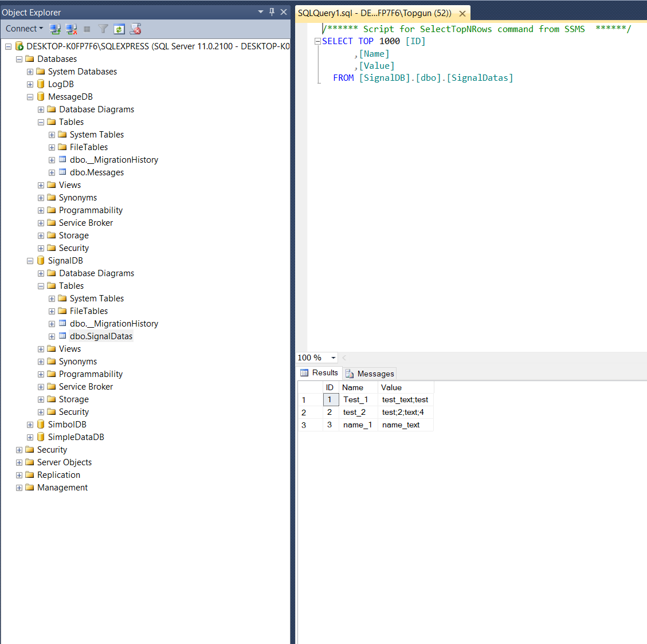Click dbo.Messages table icon
The height and width of the screenshot is (644, 647).
click(x=62, y=172)
